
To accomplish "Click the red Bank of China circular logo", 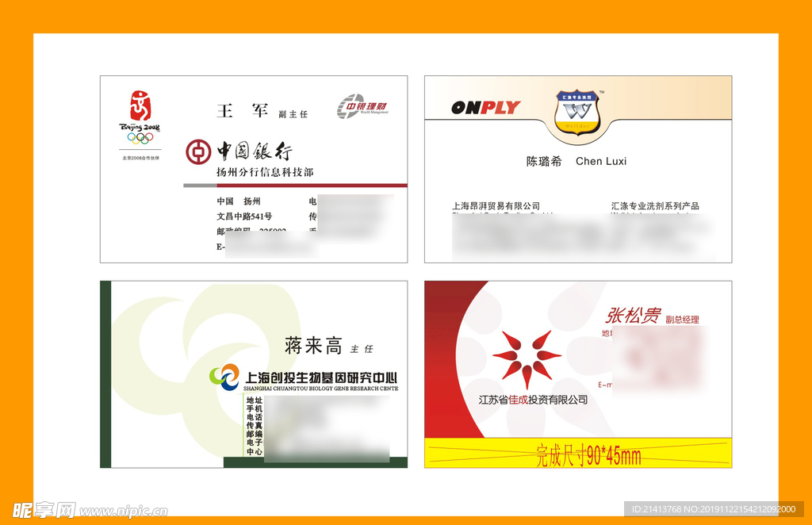I will coord(198,151).
